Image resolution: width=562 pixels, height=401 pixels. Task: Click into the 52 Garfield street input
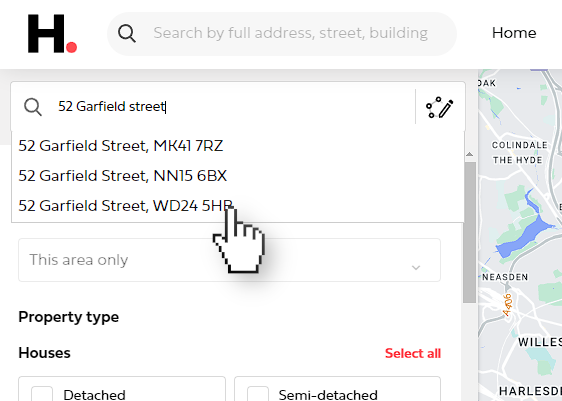pyautogui.click(x=235, y=107)
